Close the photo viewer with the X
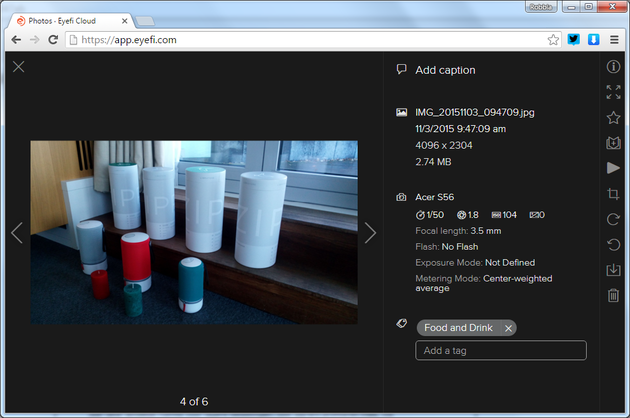 [19, 67]
